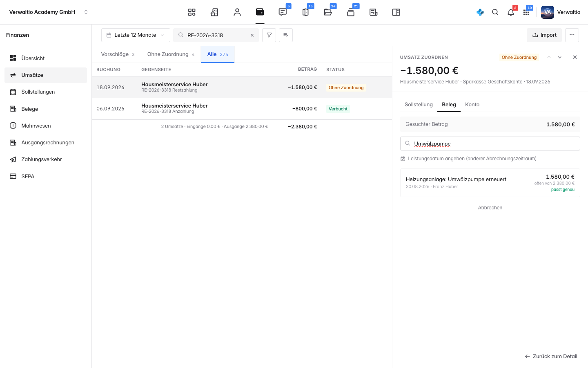588x368 pixels.
Task: Go to next transaction with down chevron
Action: click(560, 57)
